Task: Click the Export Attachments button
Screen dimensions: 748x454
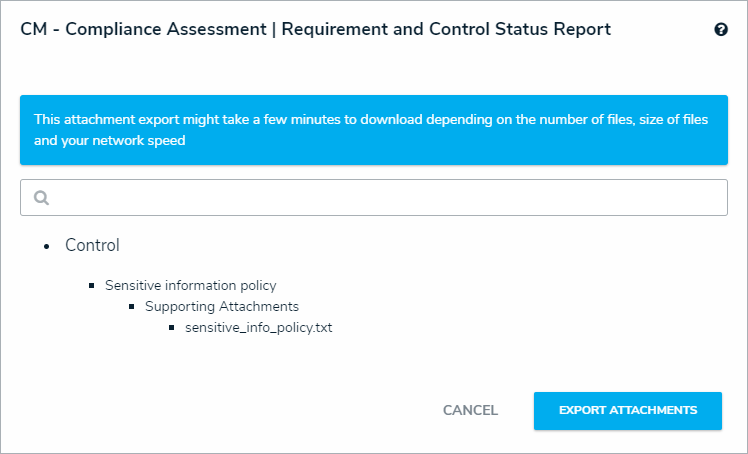Action: [x=627, y=410]
